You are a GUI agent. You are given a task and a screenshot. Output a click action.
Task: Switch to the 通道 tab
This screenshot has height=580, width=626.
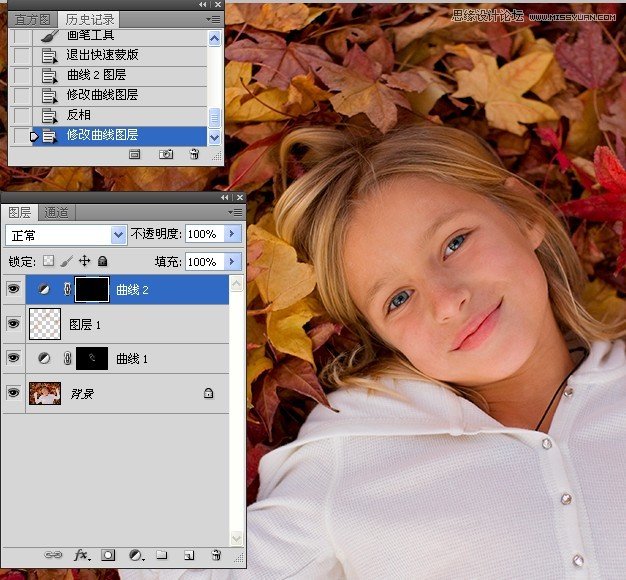click(x=56, y=213)
